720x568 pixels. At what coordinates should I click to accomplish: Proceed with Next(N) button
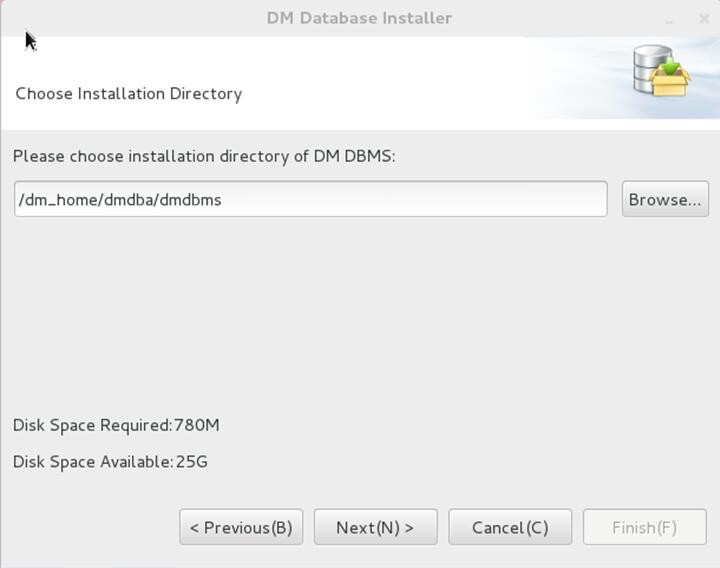click(376, 527)
